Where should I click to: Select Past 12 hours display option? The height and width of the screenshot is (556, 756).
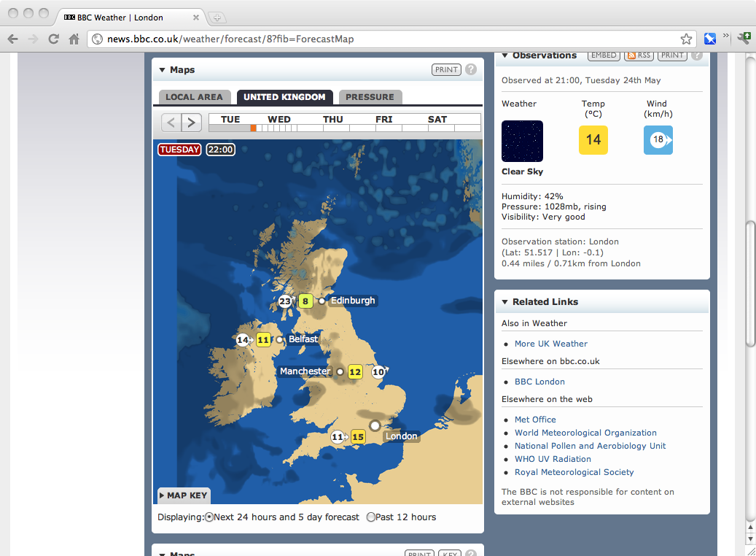point(371,517)
